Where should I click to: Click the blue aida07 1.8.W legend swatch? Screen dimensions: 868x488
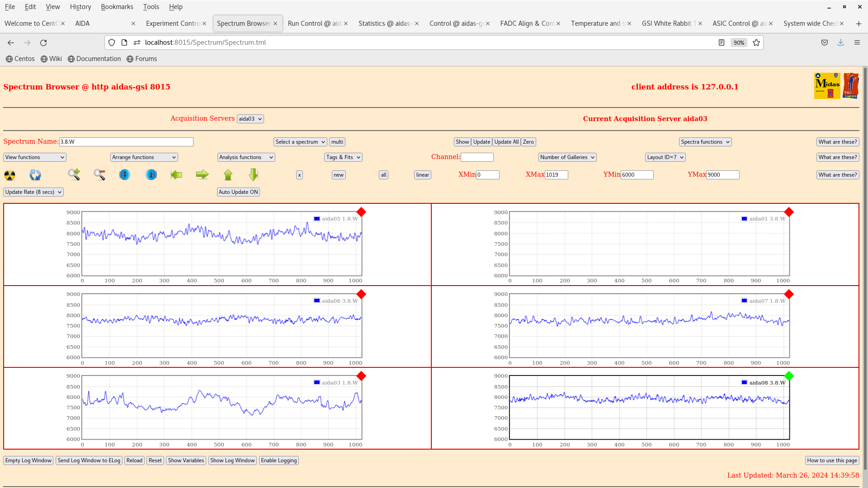pos(745,300)
